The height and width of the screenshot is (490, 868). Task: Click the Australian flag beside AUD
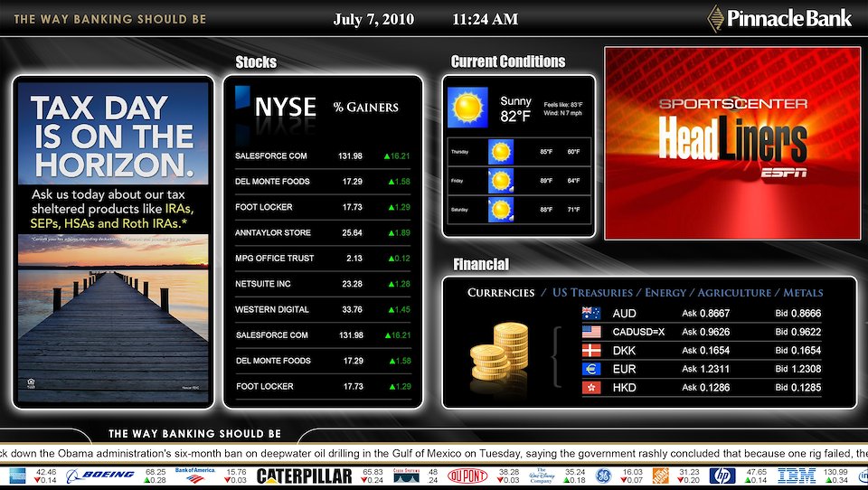click(x=591, y=314)
